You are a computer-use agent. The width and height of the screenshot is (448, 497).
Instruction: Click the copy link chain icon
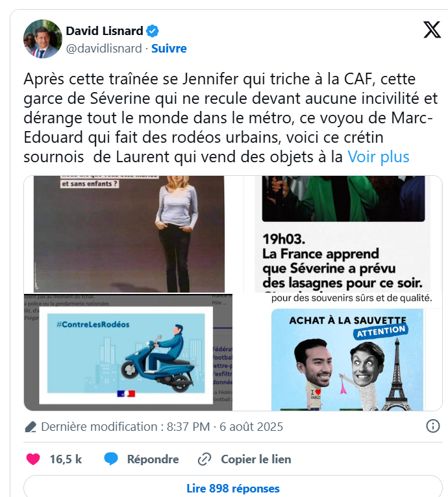click(205, 459)
